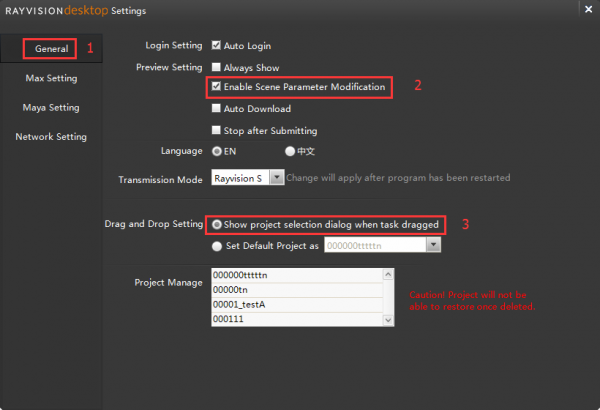
Task: Select project 00000tn in the list
Action: [x=297, y=290]
